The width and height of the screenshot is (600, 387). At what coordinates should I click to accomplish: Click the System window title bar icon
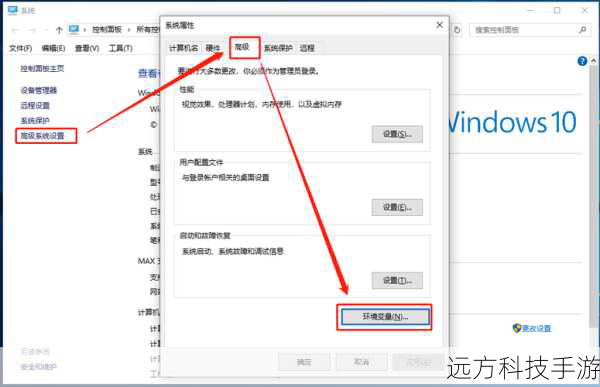click(13, 10)
